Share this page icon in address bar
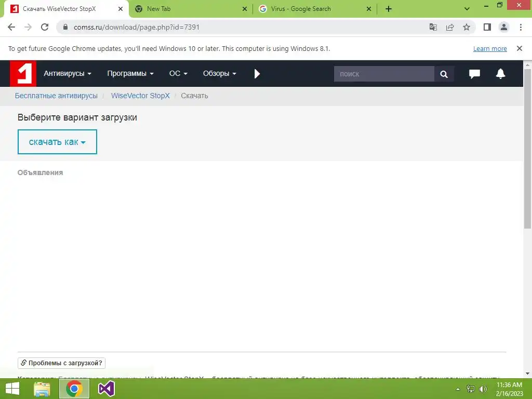 coord(450,27)
